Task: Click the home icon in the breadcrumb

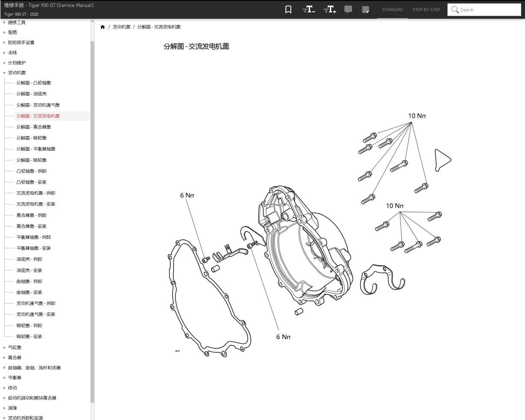Action: (x=103, y=27)
